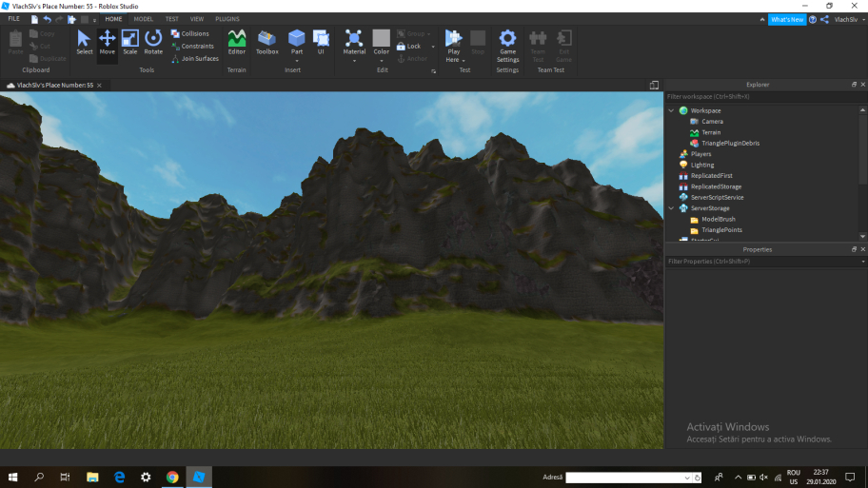This screenshot has width=868, height=488.
Task: Toggle Join Surfaces option
Action: click(199, 59)
